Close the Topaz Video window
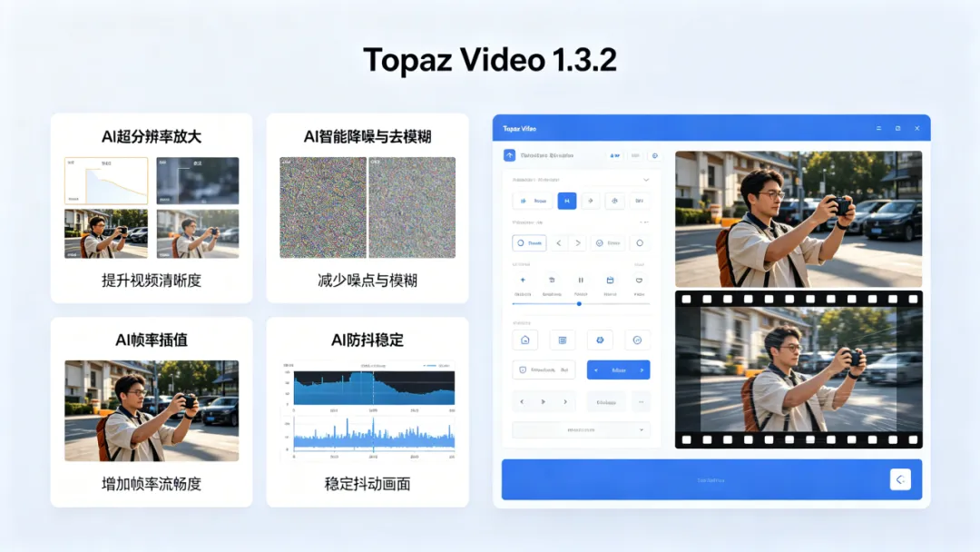Screen dimensions: 980x552 click(916, 128)
